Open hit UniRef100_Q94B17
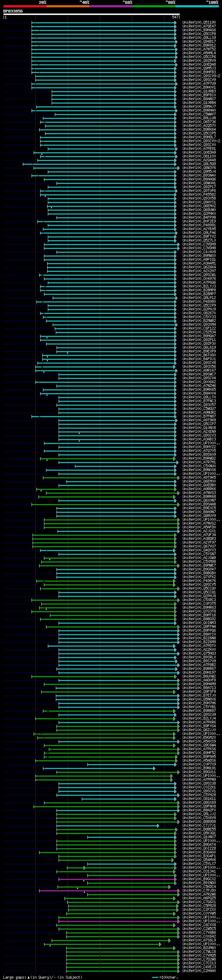Viewport: 222px width, 980px height. pyautogui.click(x=199, y=41)
